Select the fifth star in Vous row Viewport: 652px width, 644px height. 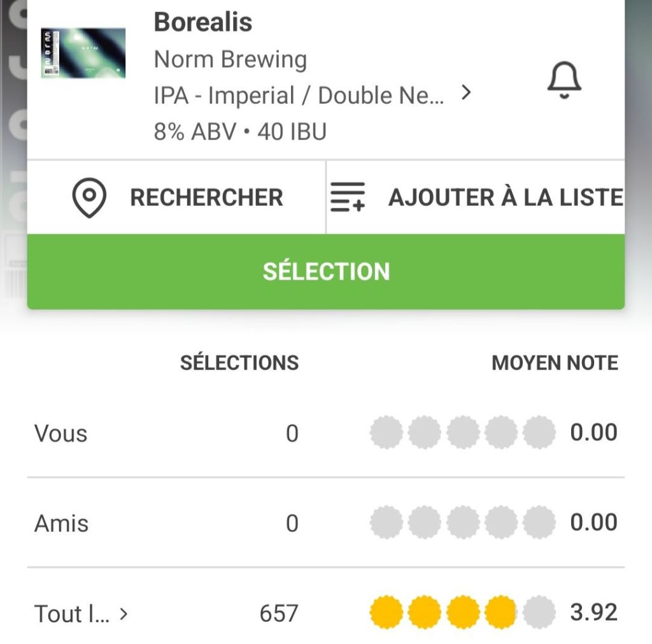pos(539,433)
